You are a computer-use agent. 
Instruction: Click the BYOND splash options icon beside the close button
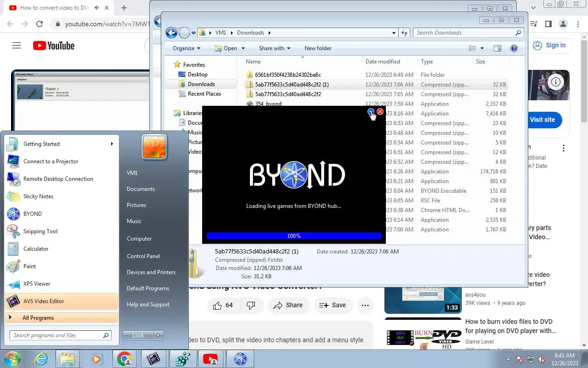click(371, 112)
